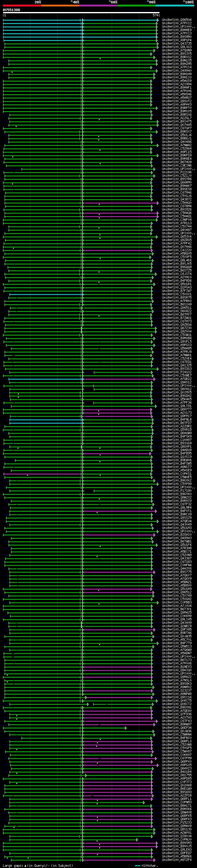Select the UniRef100_Q9LEH3 entry
The image size is (197, 868).
[177, 850]
